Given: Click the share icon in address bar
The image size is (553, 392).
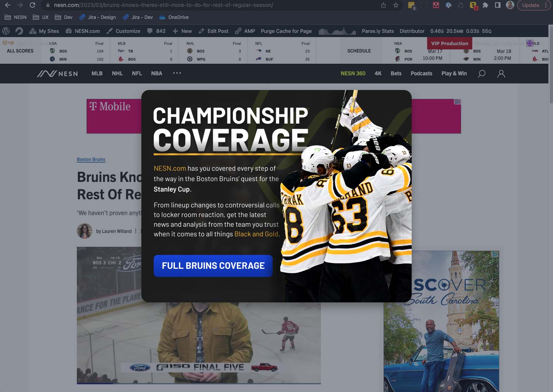Looking at the screenshot, I should (x=383, y=5).
